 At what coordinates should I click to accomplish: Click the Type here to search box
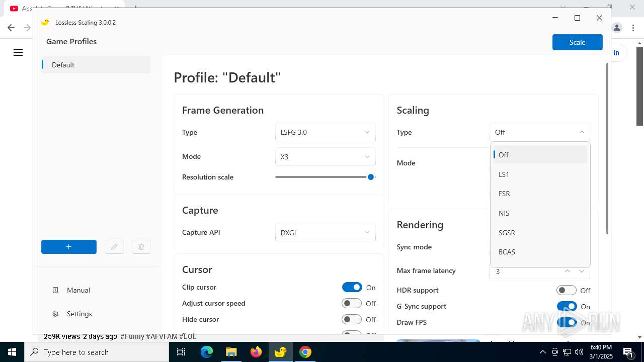(97, 352)
